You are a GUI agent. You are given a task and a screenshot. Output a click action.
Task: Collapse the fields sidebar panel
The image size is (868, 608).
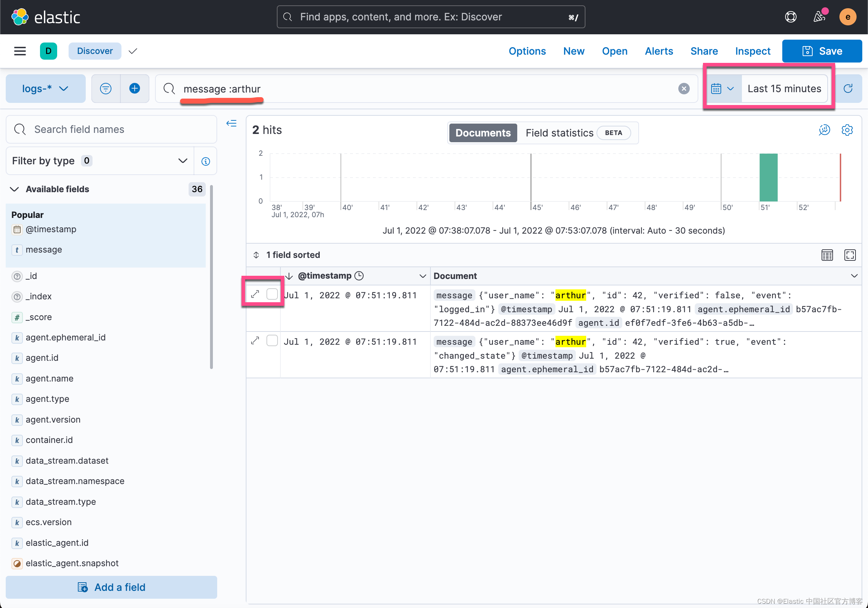tap(231, 123)
